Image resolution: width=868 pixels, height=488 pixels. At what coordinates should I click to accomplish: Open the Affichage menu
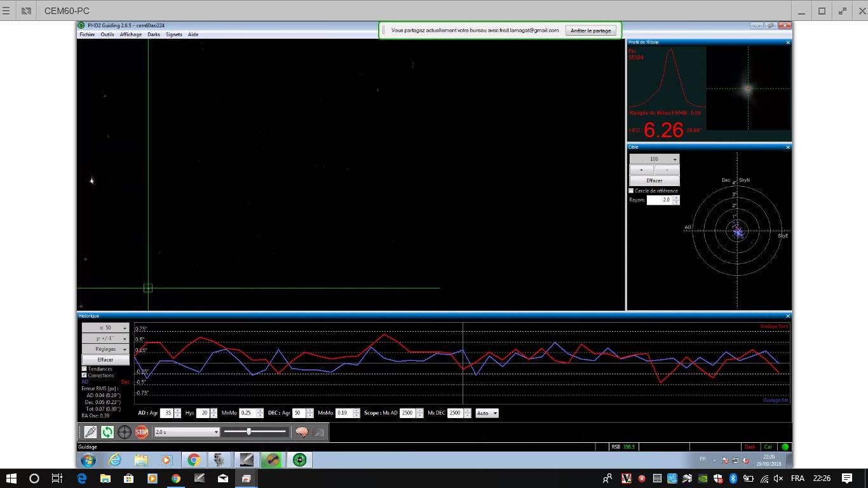click(131, 34)
